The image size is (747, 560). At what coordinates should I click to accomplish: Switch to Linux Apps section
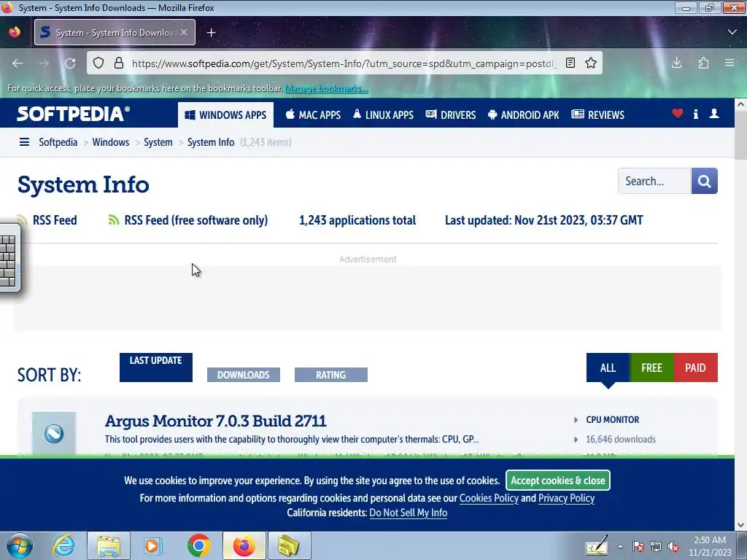[x=383, y=114]
